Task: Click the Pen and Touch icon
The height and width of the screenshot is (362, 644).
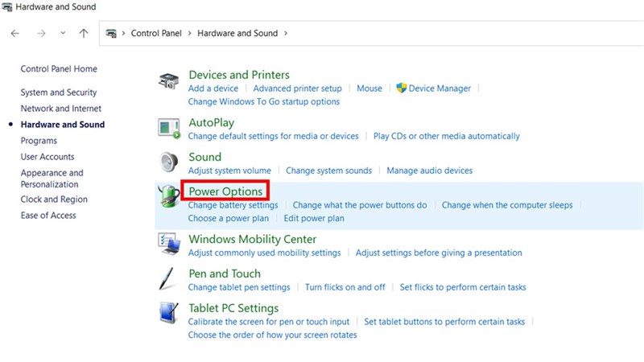Action: coord(168,278)
